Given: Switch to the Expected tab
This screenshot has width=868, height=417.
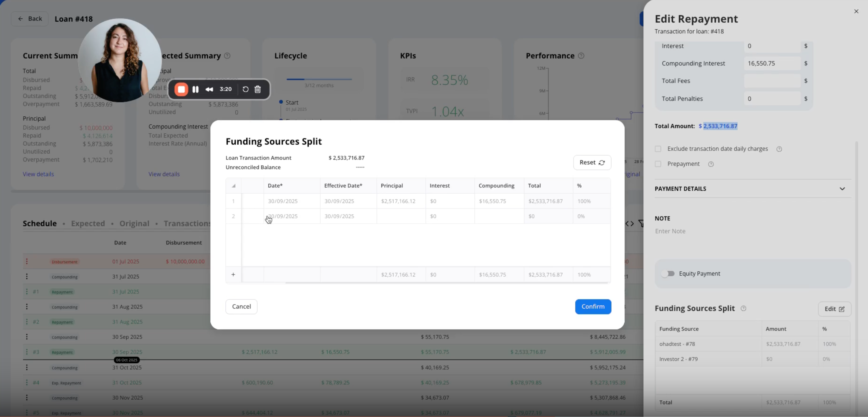Looking at the screenshot, I should click(x=88, y=224).
